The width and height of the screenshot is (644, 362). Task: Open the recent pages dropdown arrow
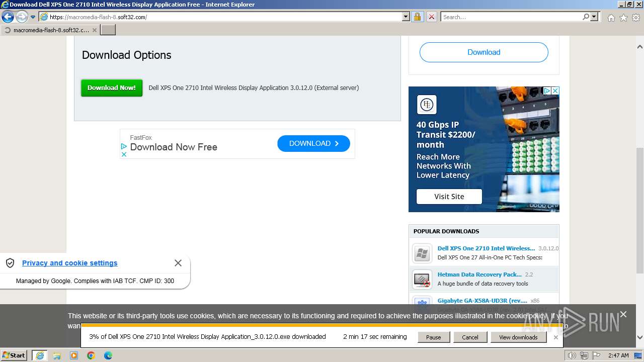pyautogui.click(x=33, y=17)
